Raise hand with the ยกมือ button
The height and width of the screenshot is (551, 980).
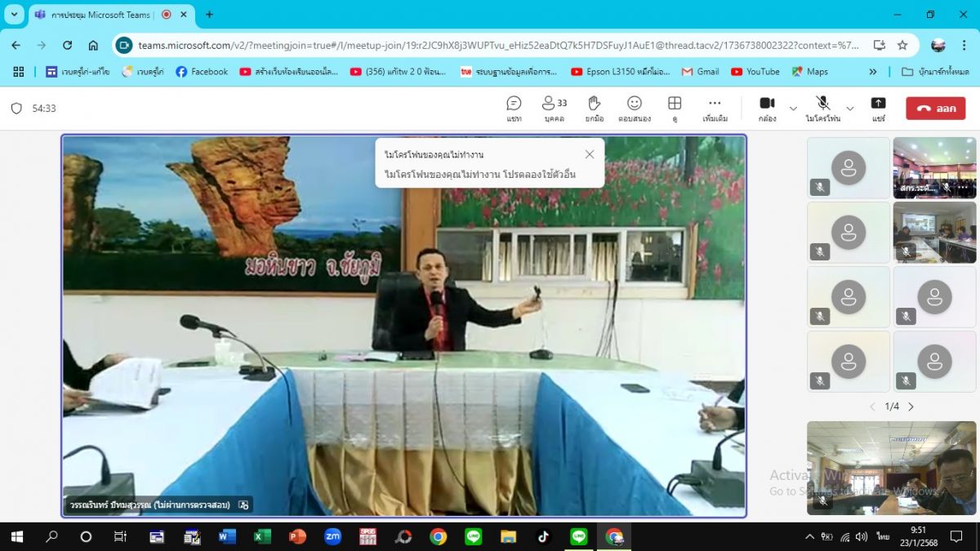(x=595, y=109)
